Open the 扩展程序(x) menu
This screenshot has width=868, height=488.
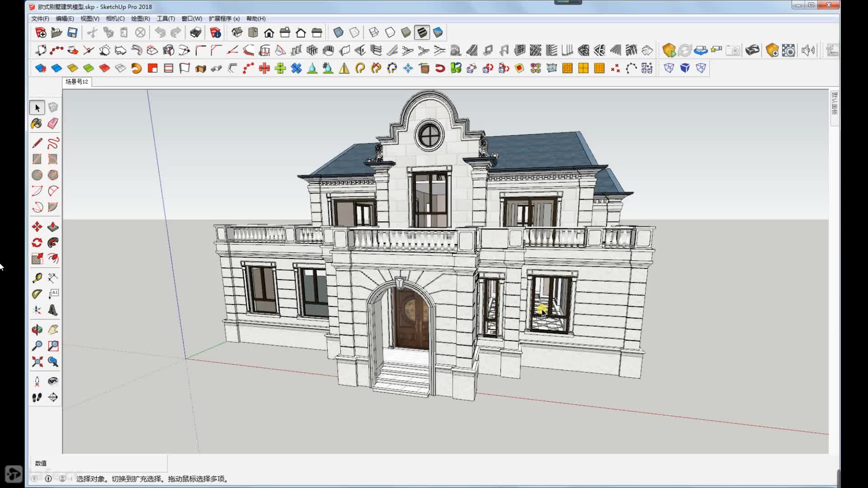[x=224, y=19]
